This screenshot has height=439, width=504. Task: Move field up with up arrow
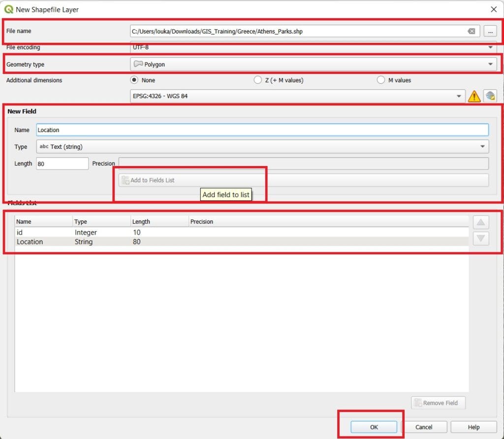tap(481, 222)
